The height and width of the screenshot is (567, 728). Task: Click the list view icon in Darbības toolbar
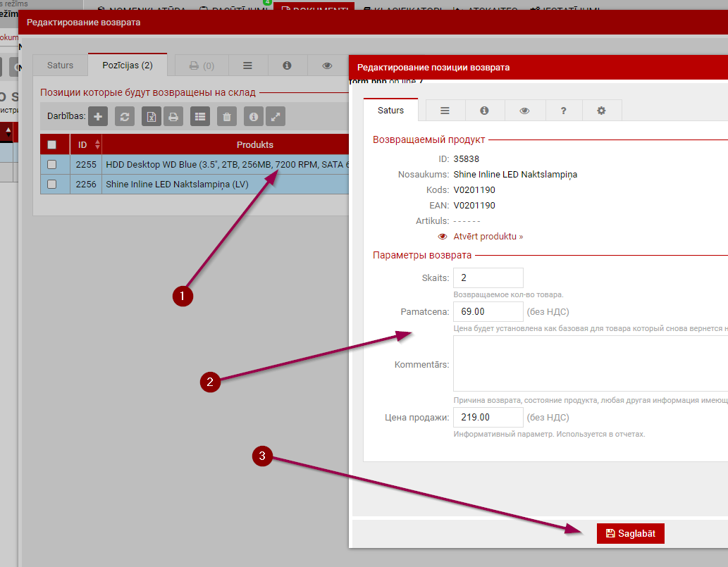[200, 117]
